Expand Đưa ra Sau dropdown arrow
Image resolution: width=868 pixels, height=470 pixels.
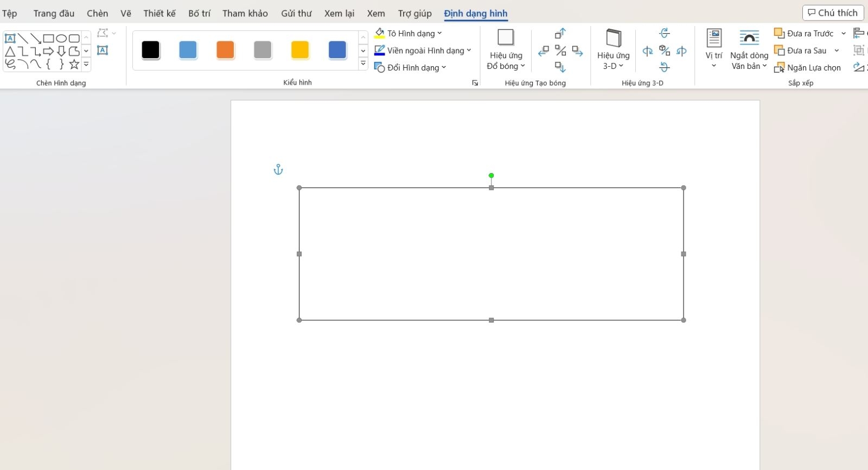837,50
